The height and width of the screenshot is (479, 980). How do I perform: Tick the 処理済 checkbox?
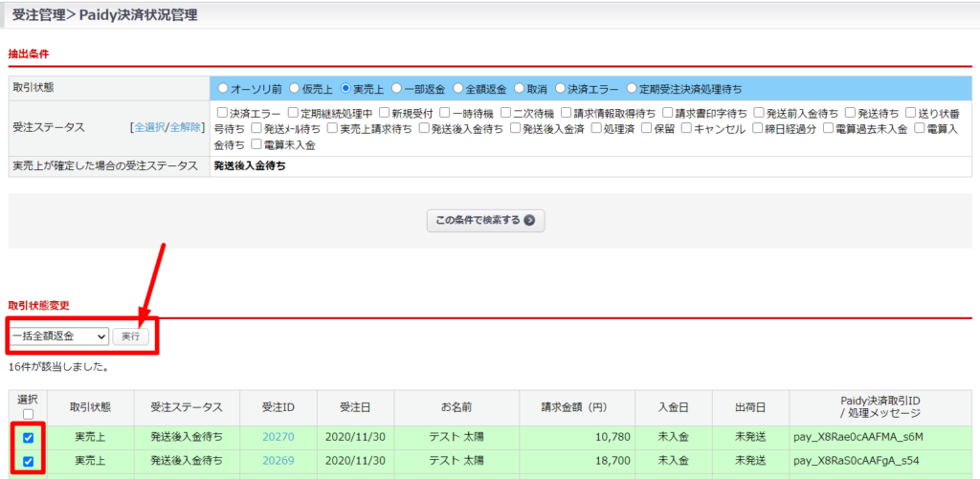tap(597, 128)
